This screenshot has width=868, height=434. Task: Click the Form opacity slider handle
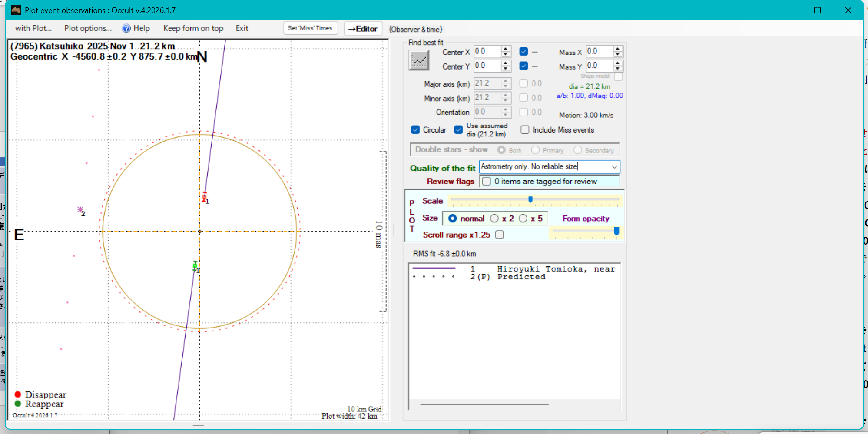click(616, 231)
